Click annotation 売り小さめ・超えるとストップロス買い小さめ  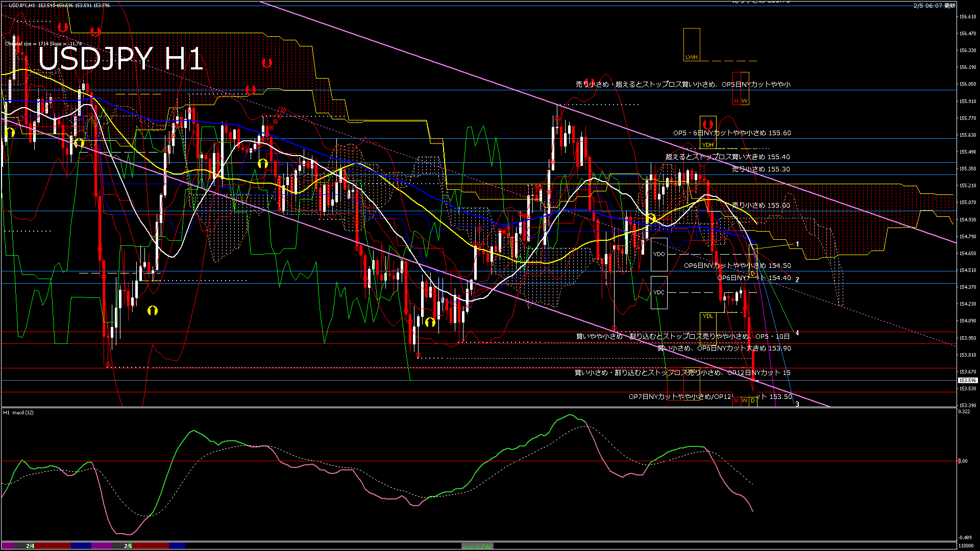pos(683,84)
